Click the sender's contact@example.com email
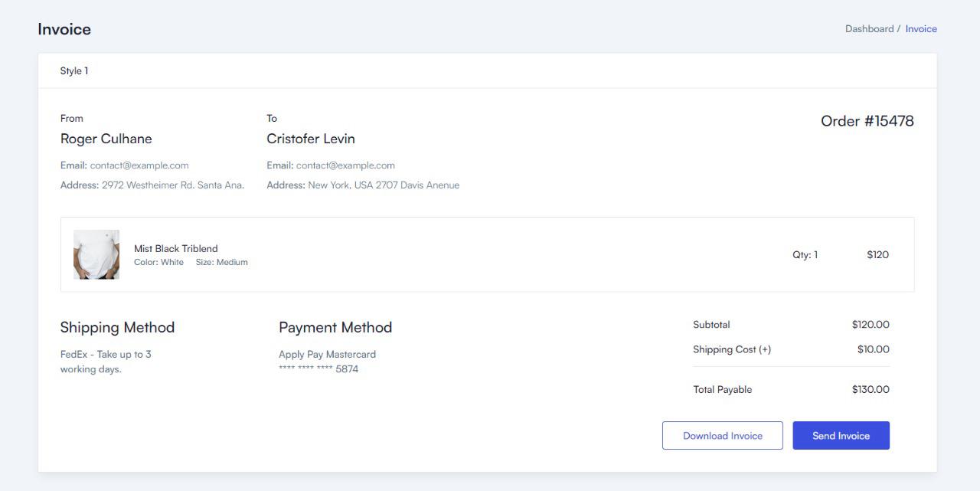 (139, 165)
